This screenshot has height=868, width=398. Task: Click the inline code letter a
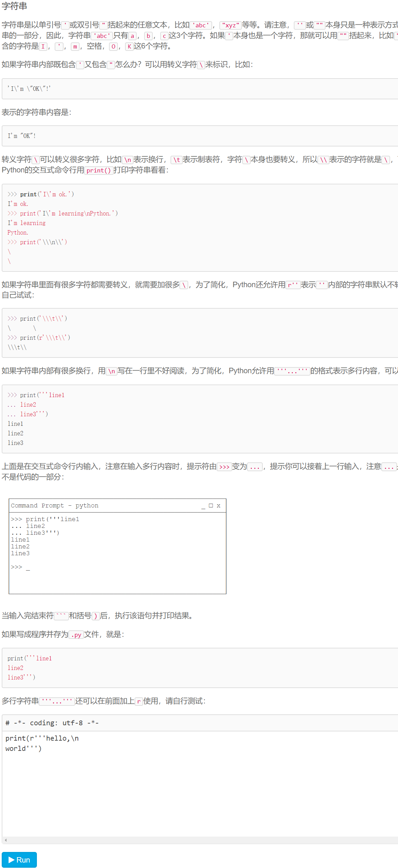pyautogui.click(x=133, y=36)
